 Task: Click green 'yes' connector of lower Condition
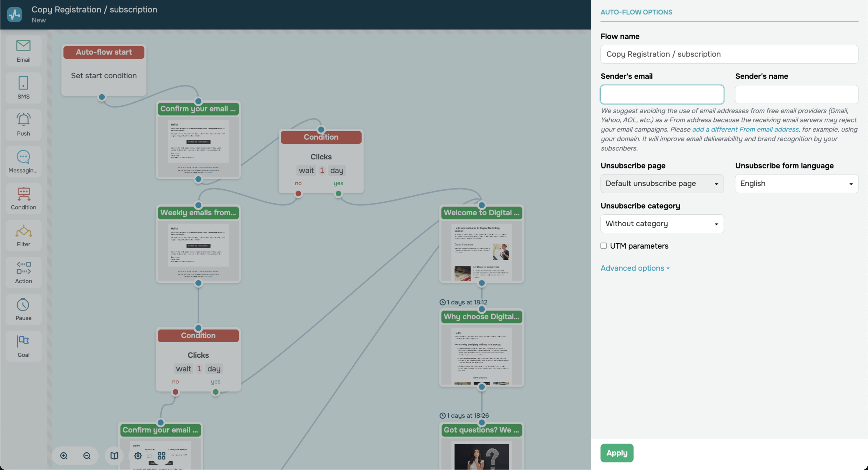coord(216,392)
